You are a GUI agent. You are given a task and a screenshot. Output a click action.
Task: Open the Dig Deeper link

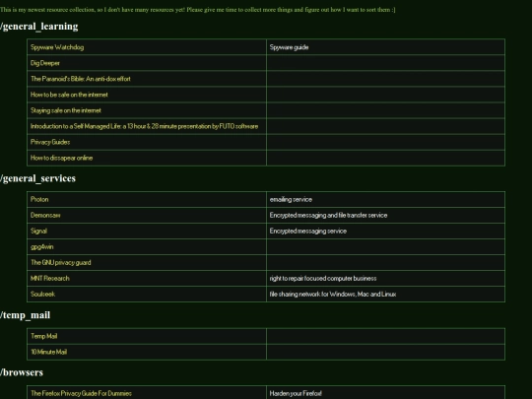click(44, 63)
